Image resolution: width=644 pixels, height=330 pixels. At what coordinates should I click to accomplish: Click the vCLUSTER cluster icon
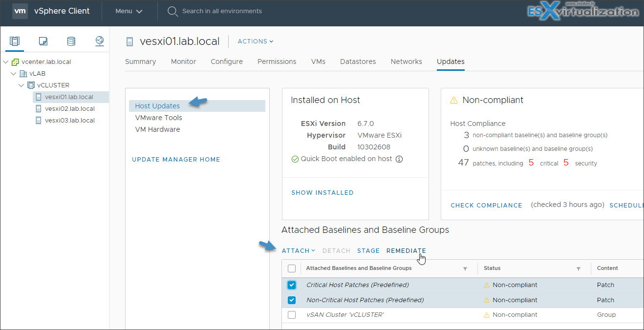pyautogui.click(x=31, y=85)
